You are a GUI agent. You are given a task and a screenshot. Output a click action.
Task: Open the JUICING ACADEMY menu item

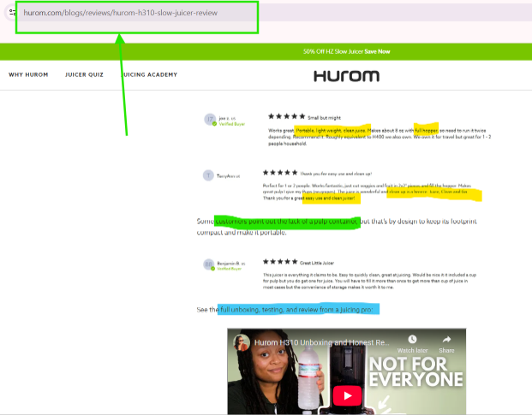[x=150, y=74]
